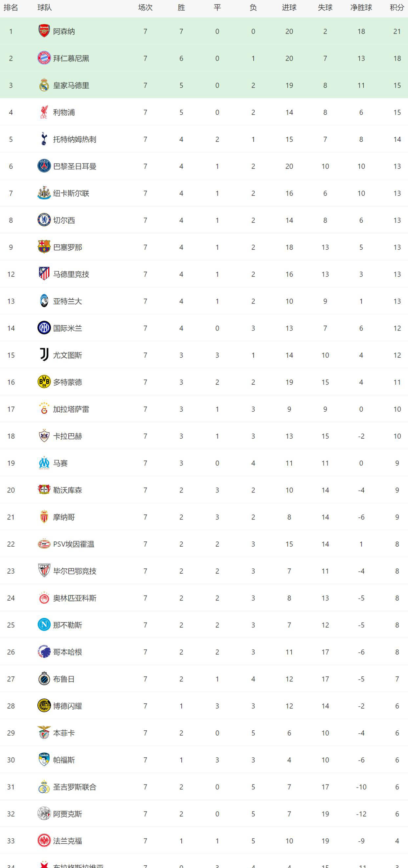Click the 进球 column header

[x=289, y=8]
